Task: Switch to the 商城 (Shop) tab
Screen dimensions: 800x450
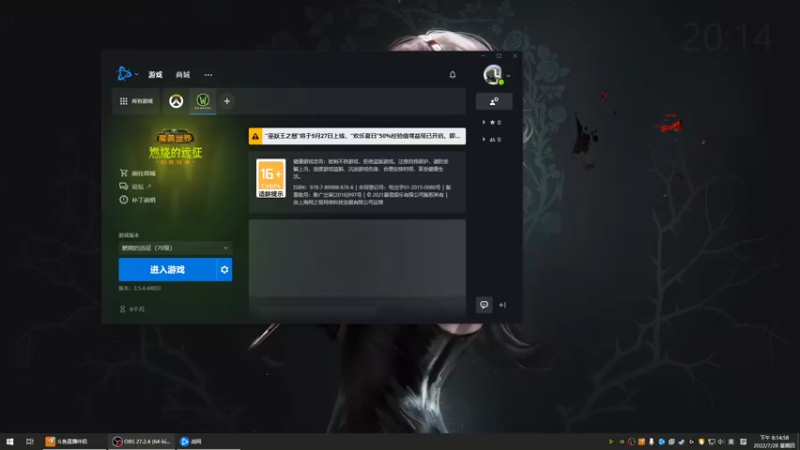Action: [x=183, y=74]
